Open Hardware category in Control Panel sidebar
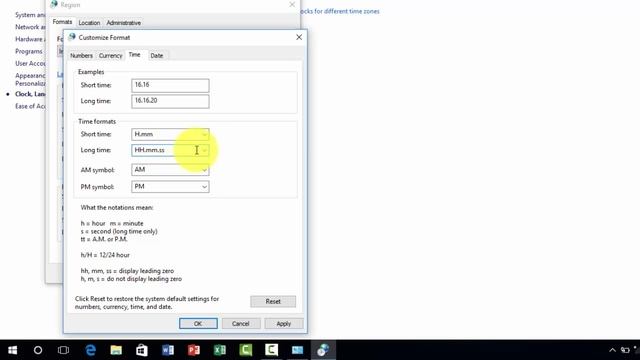The image size is (640, 360). pos(30,39)
